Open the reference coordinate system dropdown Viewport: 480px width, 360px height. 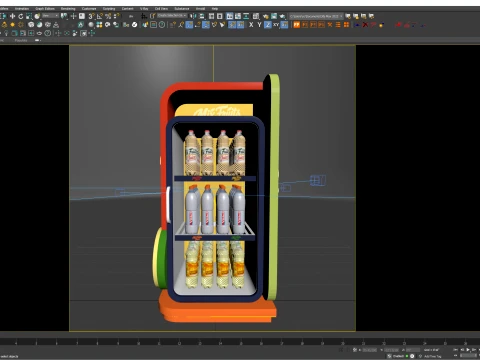click(x=50, y=16)
